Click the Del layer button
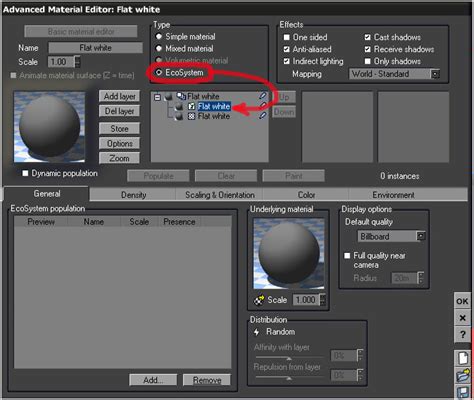The image size is (474, 400). 119,111
